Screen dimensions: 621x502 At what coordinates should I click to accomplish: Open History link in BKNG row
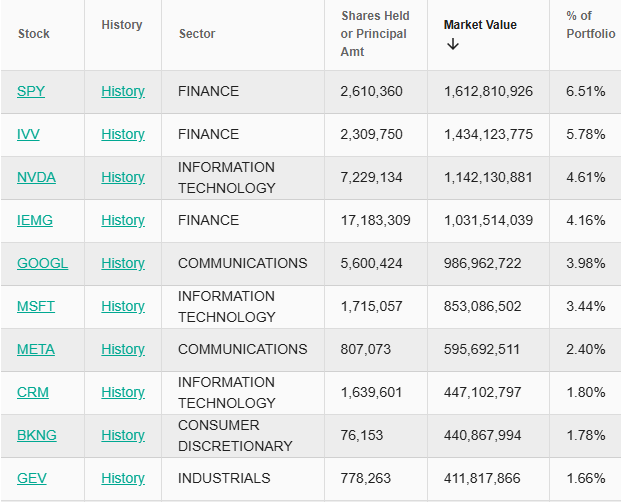coord(122,435)
